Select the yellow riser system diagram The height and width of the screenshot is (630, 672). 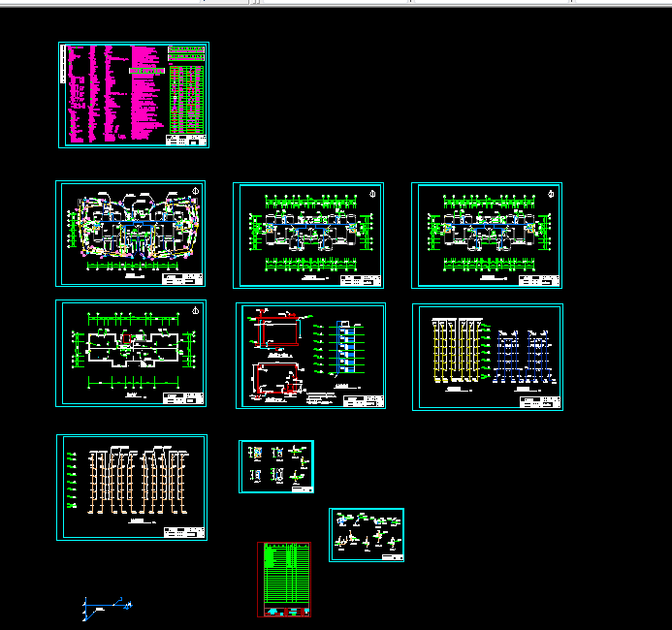pyautogui.click(x=458, y=350)
